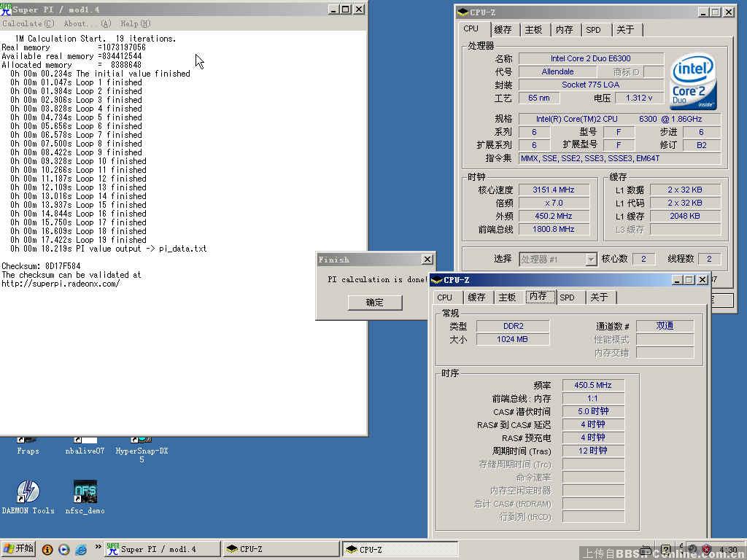This screenshot has width=747, height=560.
Task: Click the FSB:DRAM ratio value '1:1'
Action: (x=593, y=398)
